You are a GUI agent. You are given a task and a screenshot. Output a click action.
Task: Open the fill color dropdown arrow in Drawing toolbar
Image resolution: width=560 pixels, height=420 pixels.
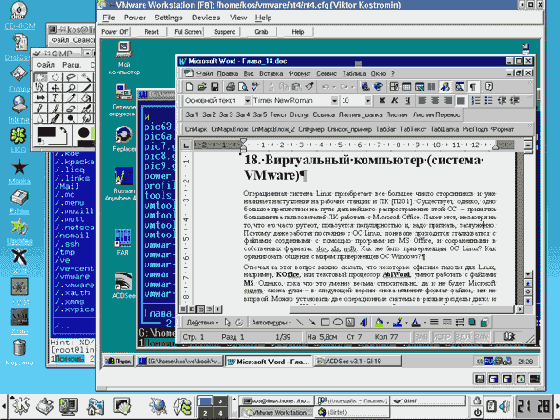(388, 323)
